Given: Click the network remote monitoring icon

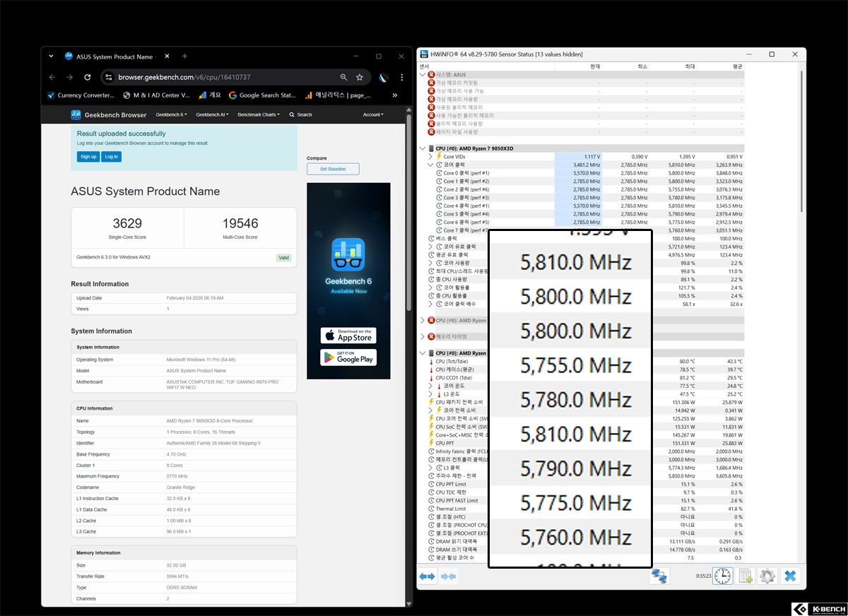Looking at the screenshot, I should click(659, 576).
